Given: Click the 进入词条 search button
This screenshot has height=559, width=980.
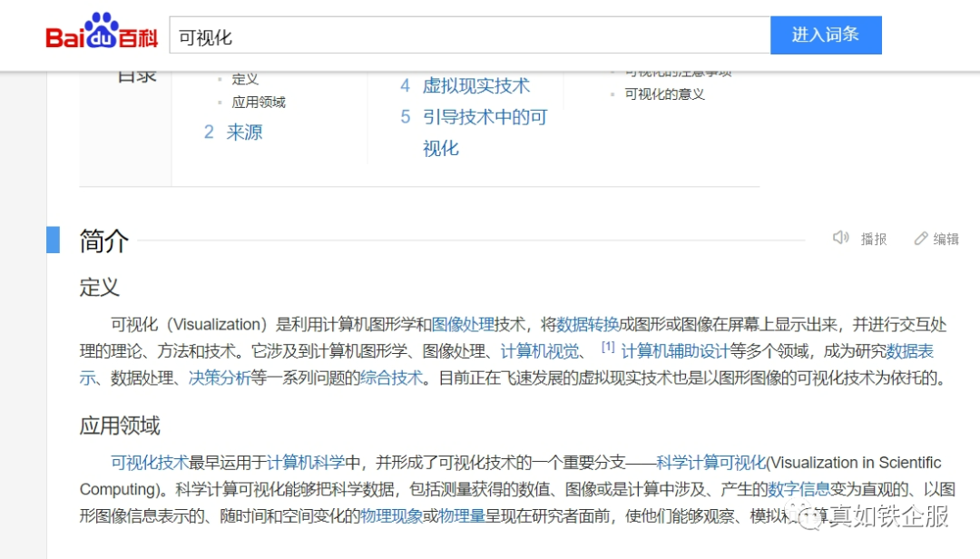Looking at the screenshot, I should 826,34.
